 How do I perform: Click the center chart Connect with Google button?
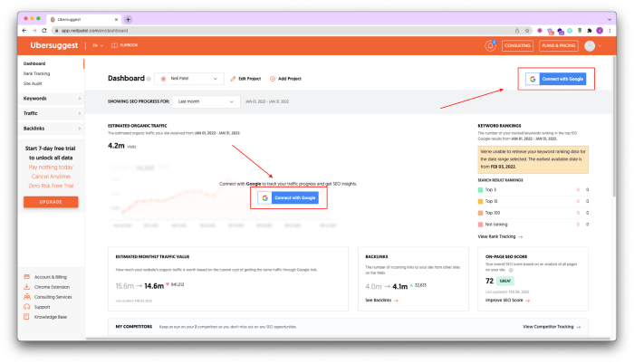(x=288, y=197)
